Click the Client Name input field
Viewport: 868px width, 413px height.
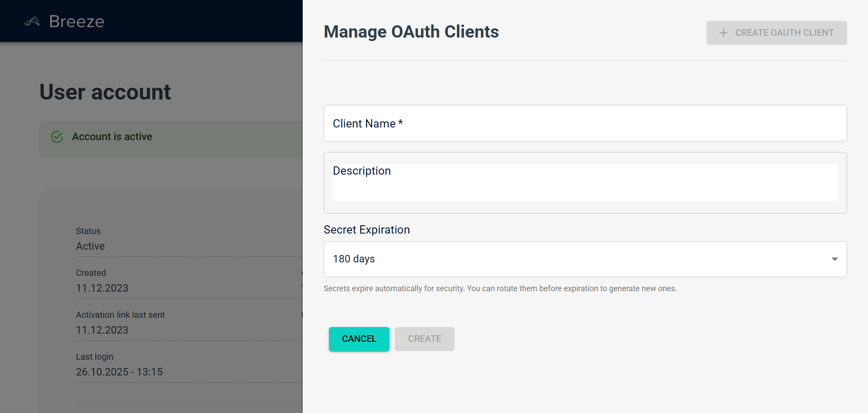584,123
